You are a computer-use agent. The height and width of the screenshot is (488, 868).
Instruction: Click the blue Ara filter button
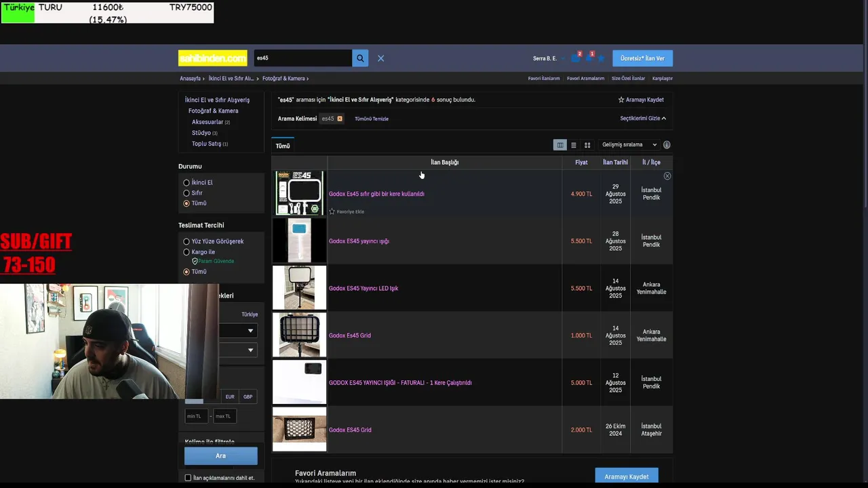point(220,456)
